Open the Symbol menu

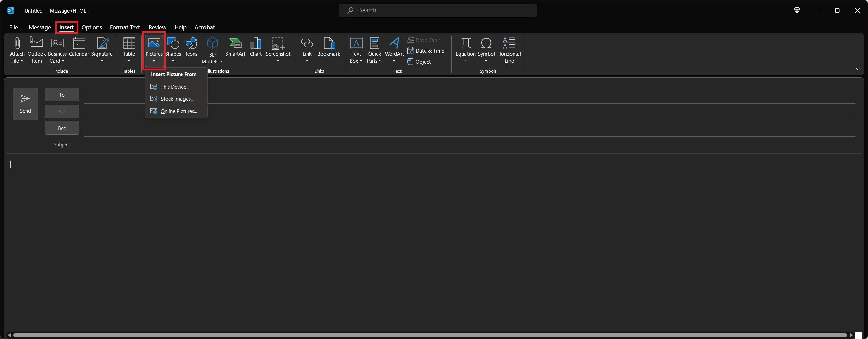486,50
